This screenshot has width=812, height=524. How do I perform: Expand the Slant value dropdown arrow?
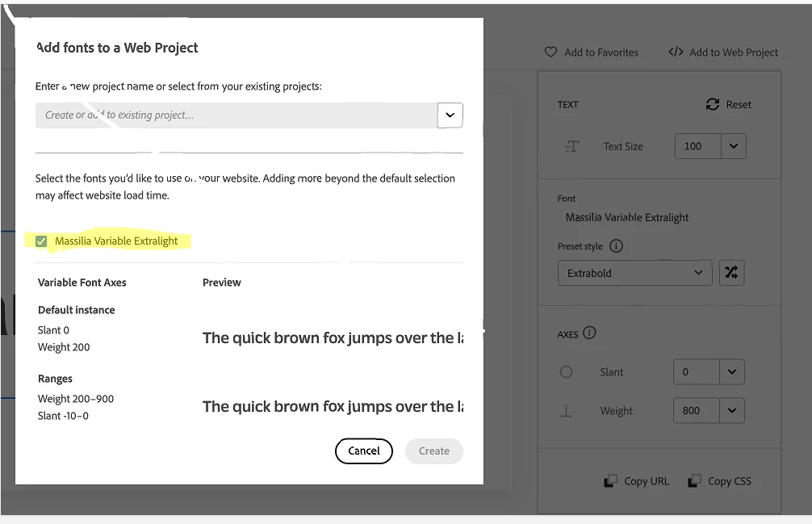[x=732, y=371]
